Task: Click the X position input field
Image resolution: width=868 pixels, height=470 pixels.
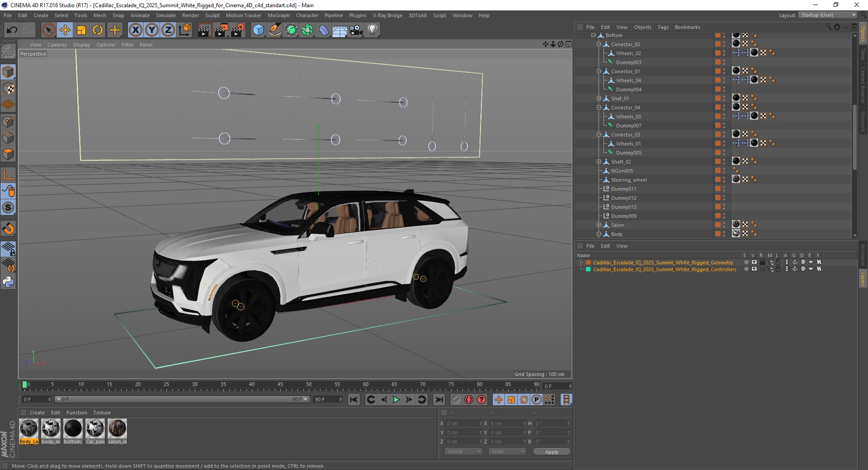Action: tap(464, 423)
